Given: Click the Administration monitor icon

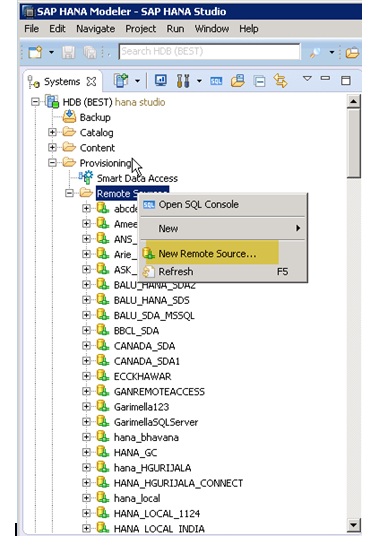Looking at the screenshot, I should click(161, 81).
